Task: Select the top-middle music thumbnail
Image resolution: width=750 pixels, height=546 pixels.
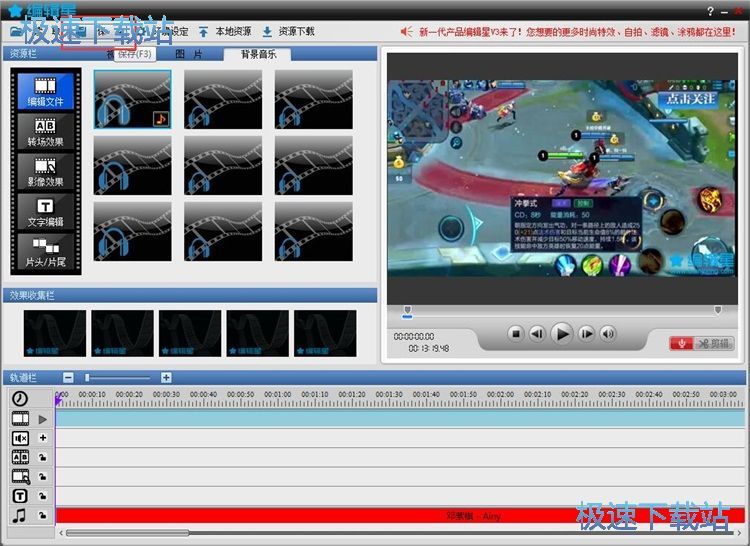Action: click(223, 99)
